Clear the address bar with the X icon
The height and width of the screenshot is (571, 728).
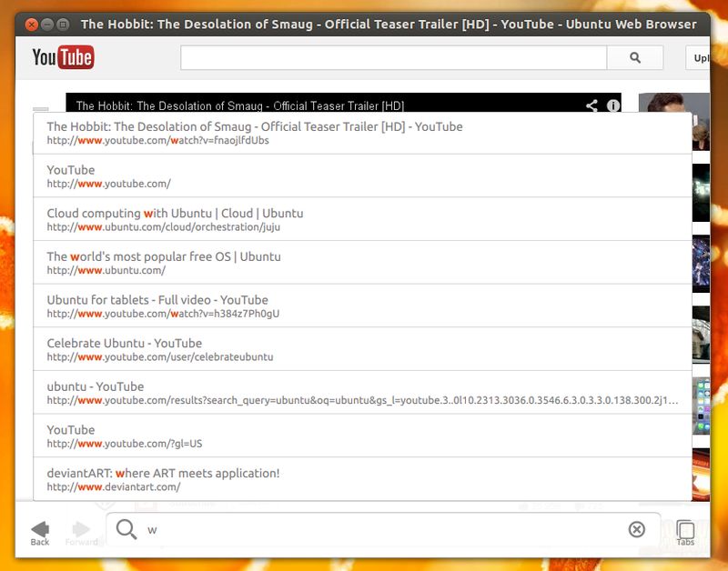[x=636, y=529]
